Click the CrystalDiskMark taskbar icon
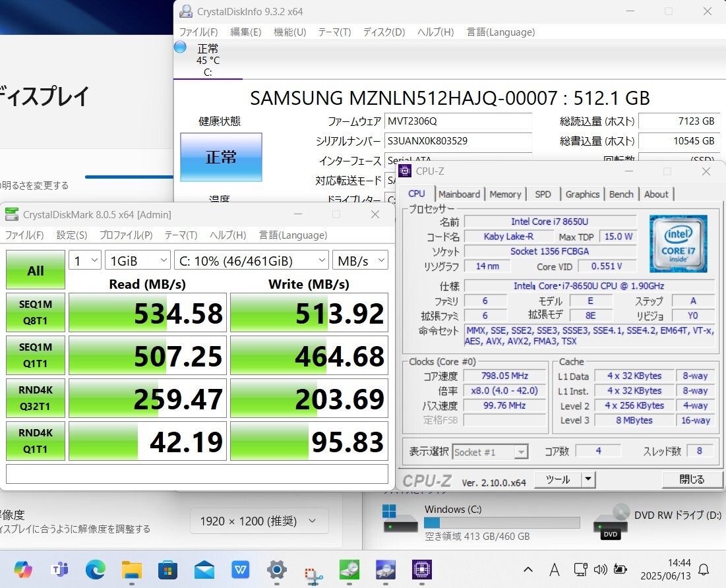726x588 pixels. tap(349, 570)
